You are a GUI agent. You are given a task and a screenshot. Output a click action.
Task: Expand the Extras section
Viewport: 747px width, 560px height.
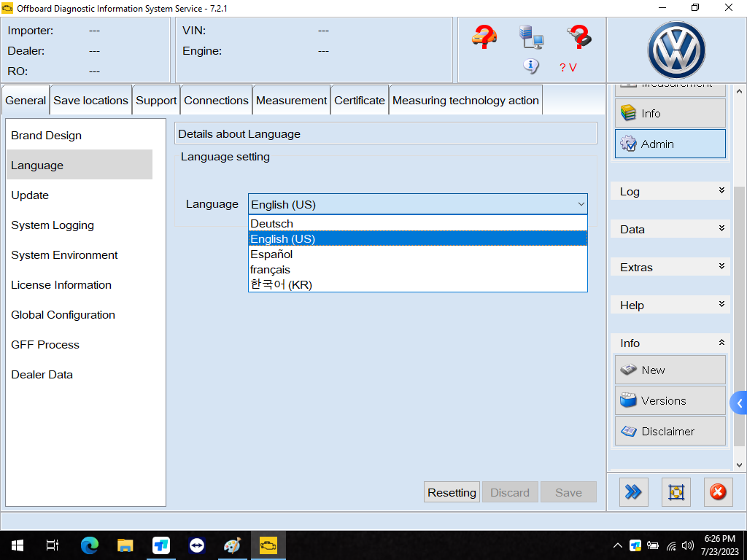[670, 267]
